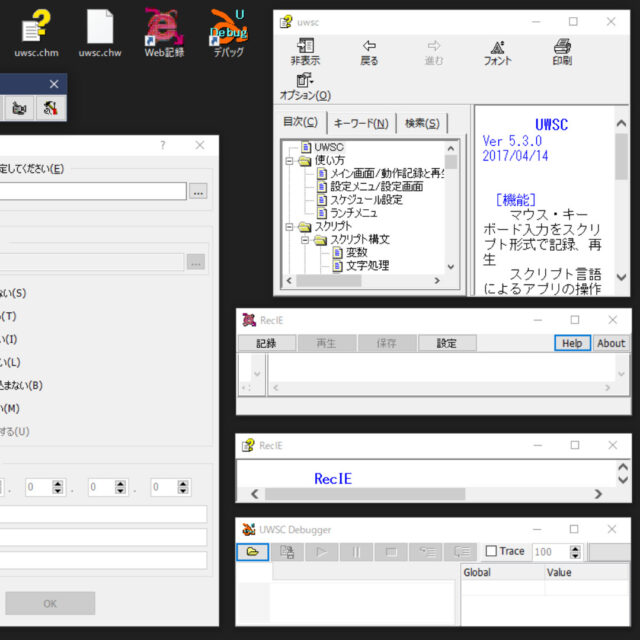Screen dimensions: 640x640
Task: Enable the Trace checkbox in UWSC Debugger
Action: coord(491,551)
